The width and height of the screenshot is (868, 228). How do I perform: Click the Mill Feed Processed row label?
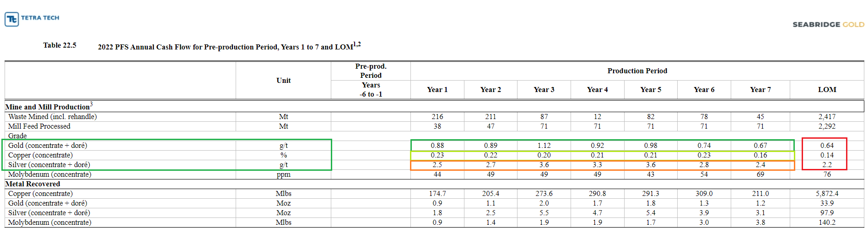click(39, 126)
